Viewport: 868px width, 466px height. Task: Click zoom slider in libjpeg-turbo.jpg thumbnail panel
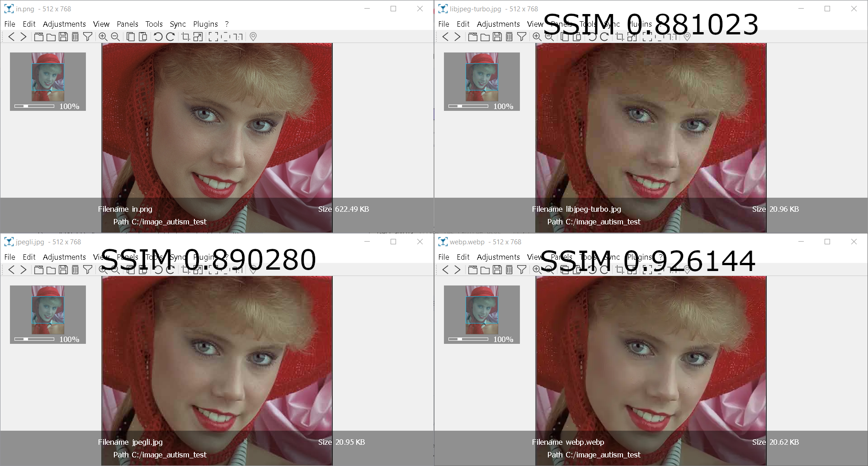(x=468, y=106)
